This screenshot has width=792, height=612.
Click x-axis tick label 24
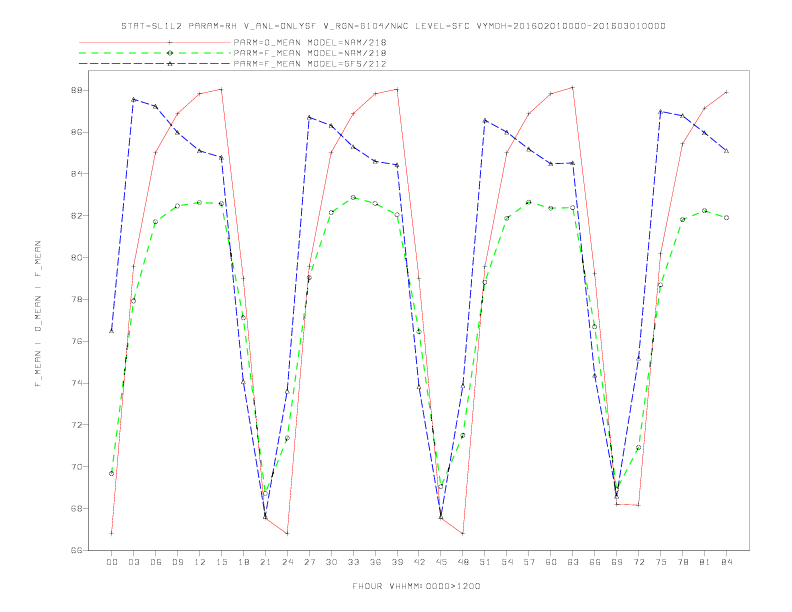pyautogui.click(x=287, y=562)
